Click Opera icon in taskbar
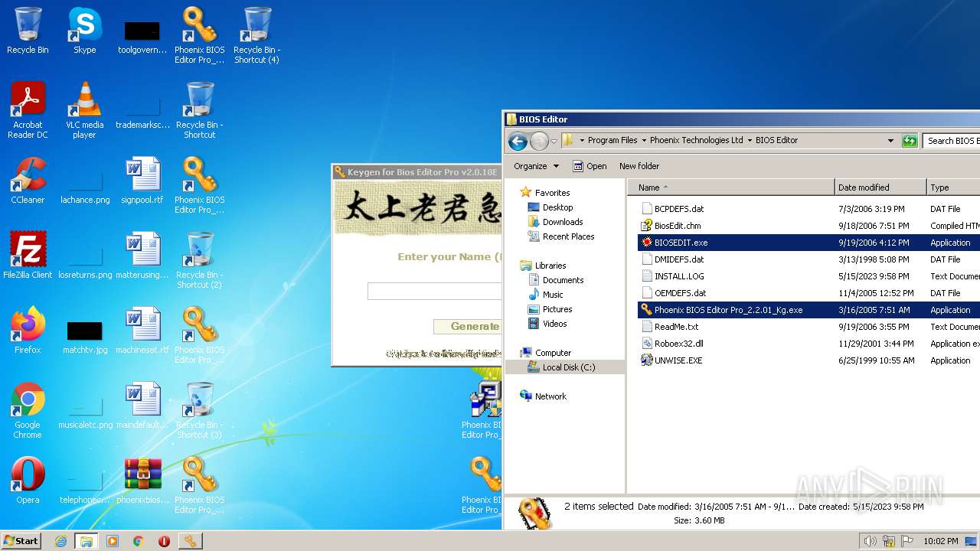Image resolution: width=980 pixels, height=551 pixels. point(164,541)
